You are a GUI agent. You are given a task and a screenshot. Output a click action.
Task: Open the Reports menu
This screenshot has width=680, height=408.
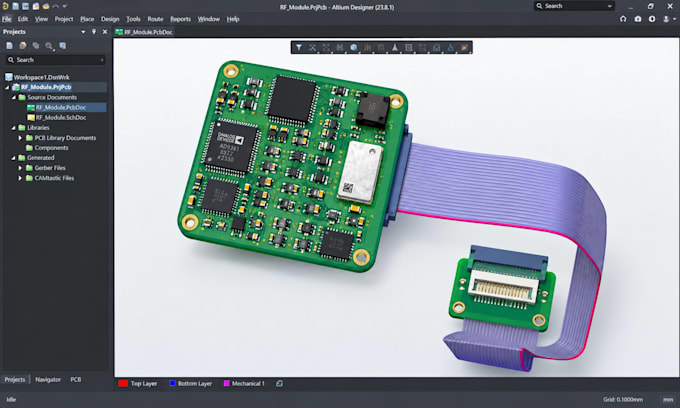[x=180, y=19]
